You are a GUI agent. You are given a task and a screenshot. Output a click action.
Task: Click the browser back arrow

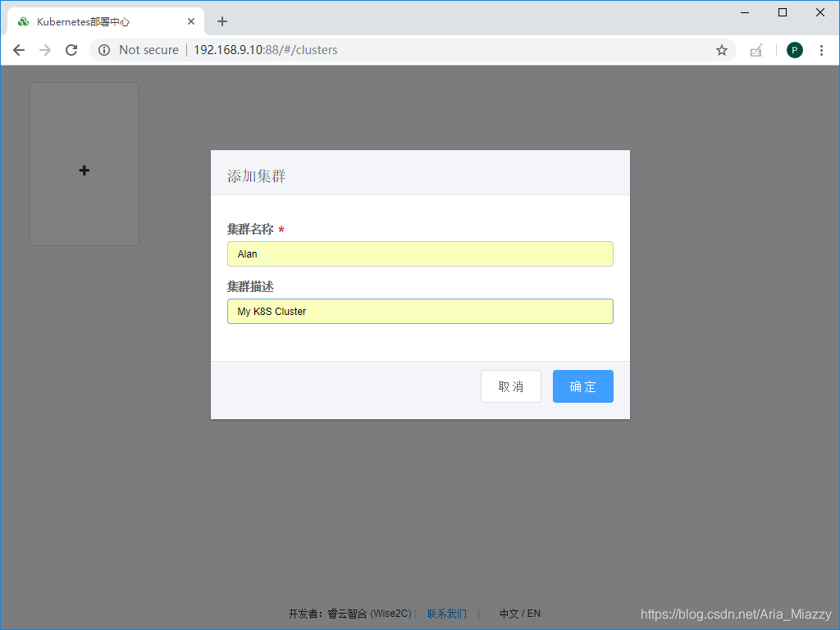click(x=19, y=50)
